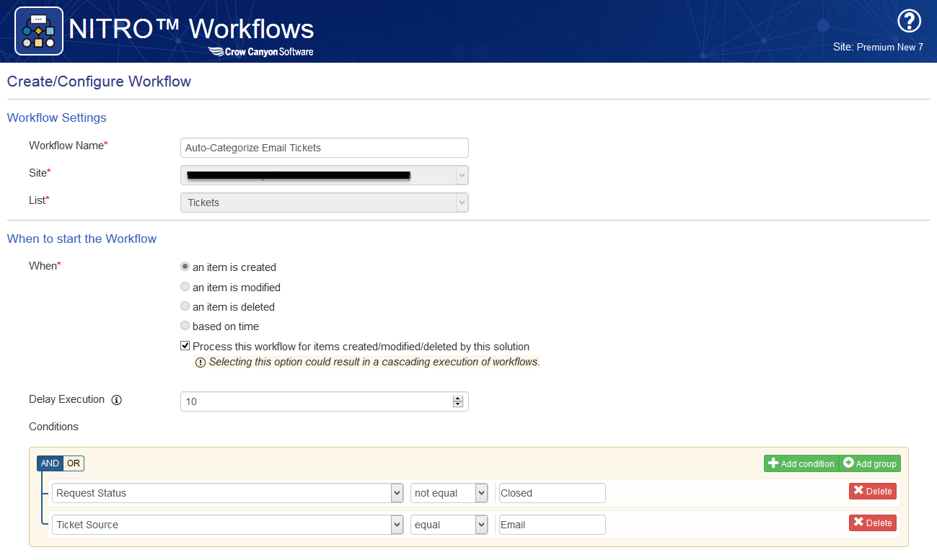Click the NITRO Workflows logo icon
The width and height of the screenshot is (937, 560).
[x=39, y=31]
